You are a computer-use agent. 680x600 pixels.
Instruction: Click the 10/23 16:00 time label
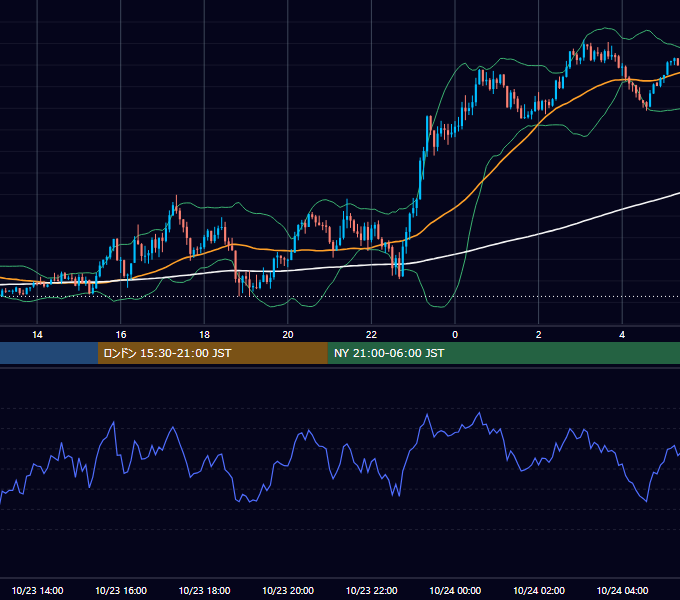tap(121, 590)
